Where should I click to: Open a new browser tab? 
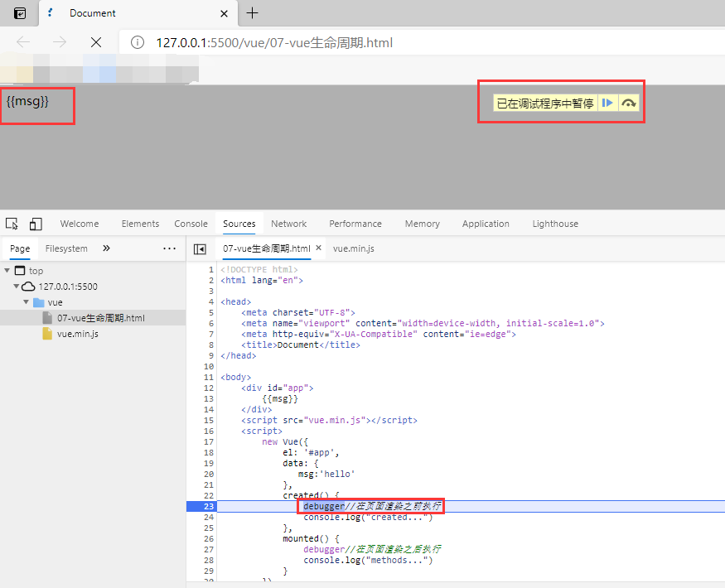click(252, 13)
